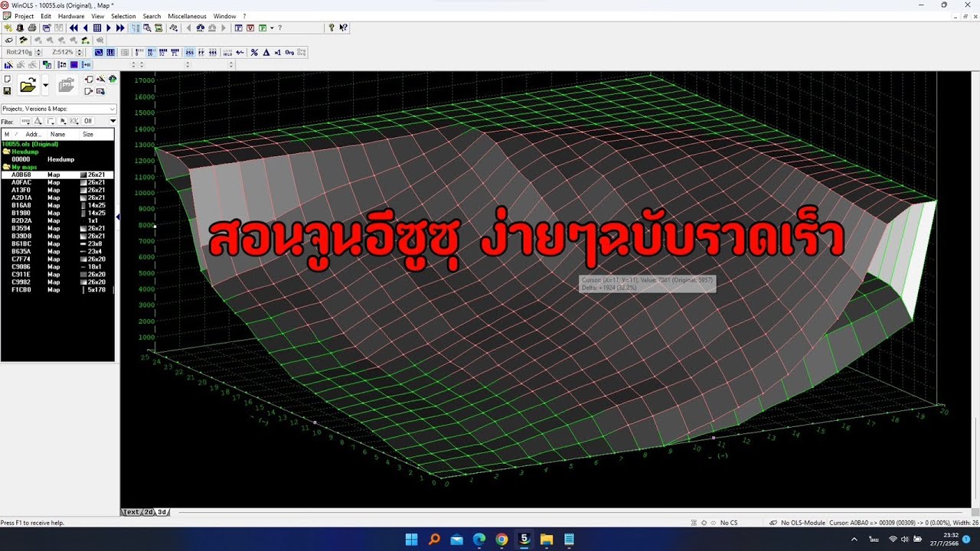Screen dimensions: 980x551
Task: Click the LOHI byte order icon
Action: [x=227, y=52]
